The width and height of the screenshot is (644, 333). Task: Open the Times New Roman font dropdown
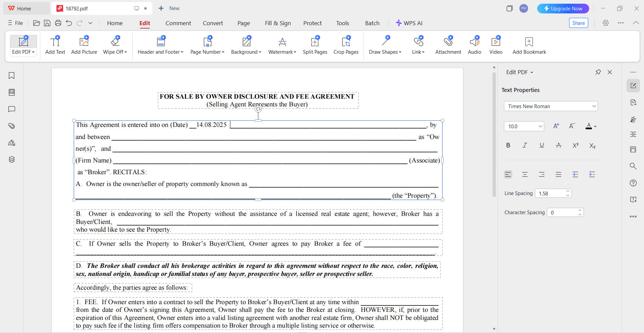(551, 106)
